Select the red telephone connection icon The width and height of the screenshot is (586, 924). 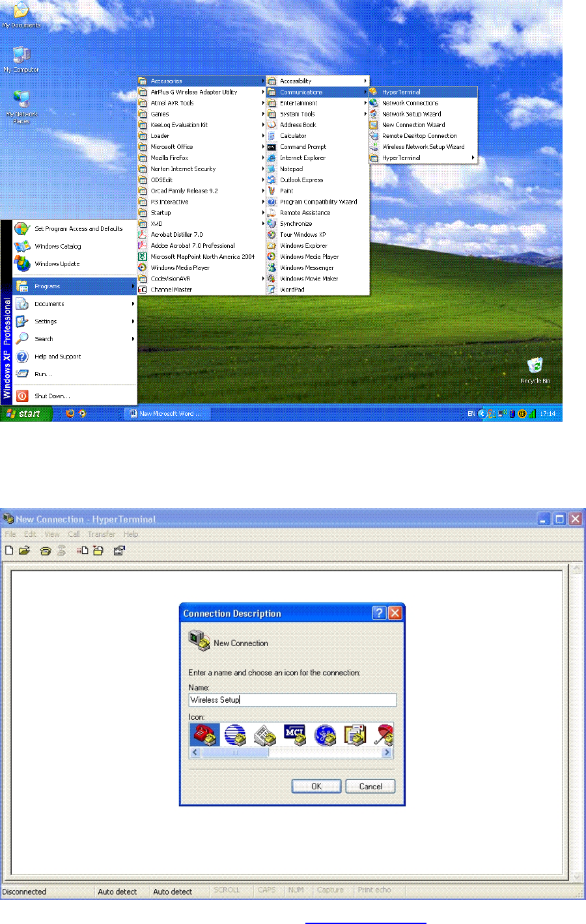204,735
